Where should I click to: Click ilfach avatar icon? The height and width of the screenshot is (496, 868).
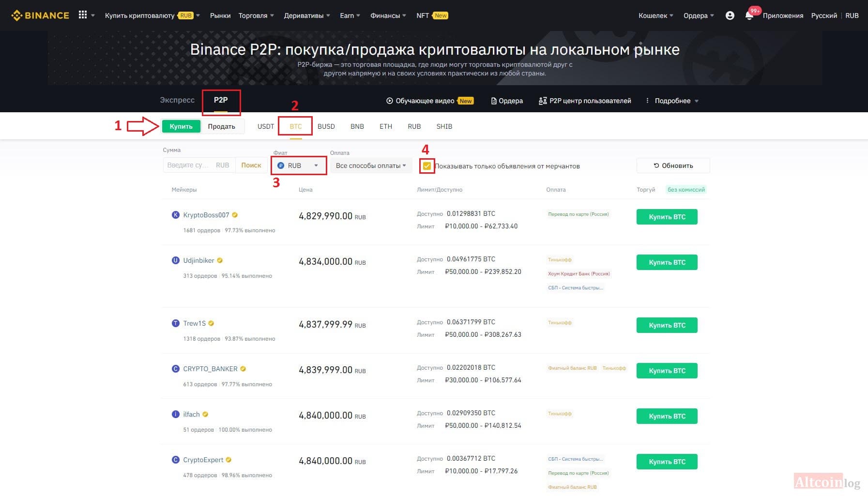[176, 414]
